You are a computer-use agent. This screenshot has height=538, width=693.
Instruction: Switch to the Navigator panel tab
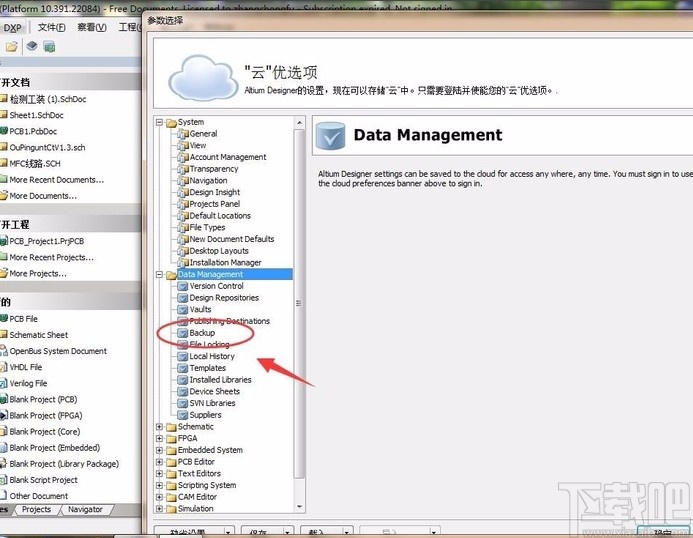pos(85,509)
